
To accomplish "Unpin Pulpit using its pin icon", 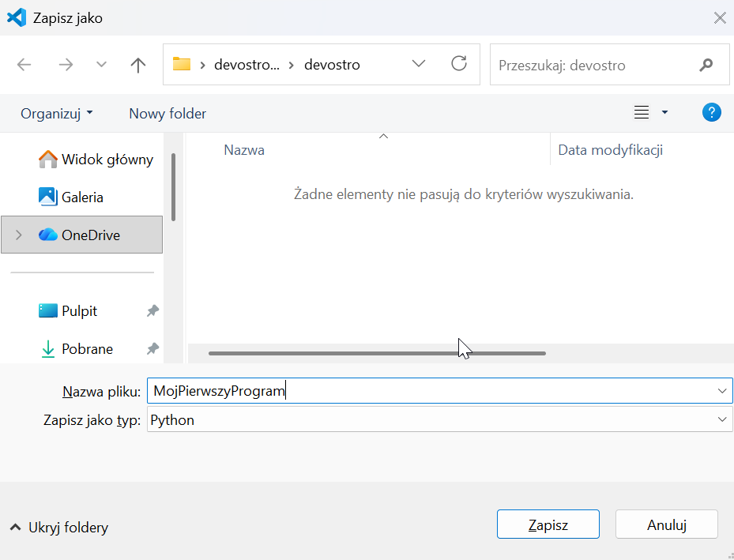I will [x=152, y=310].
